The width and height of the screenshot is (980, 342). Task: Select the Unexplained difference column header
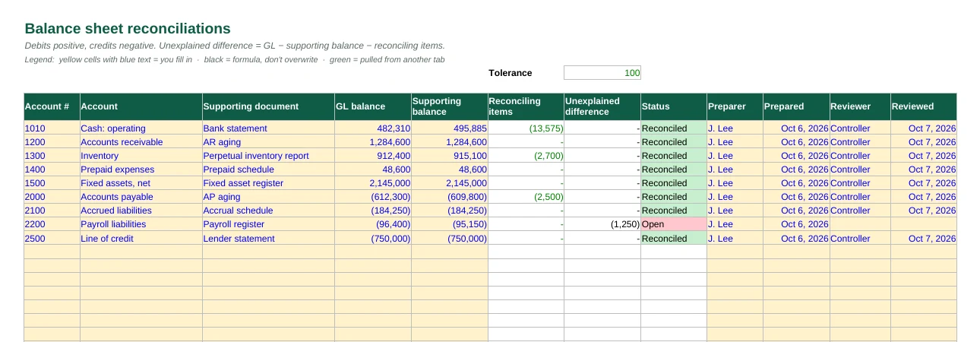point(602,106)
